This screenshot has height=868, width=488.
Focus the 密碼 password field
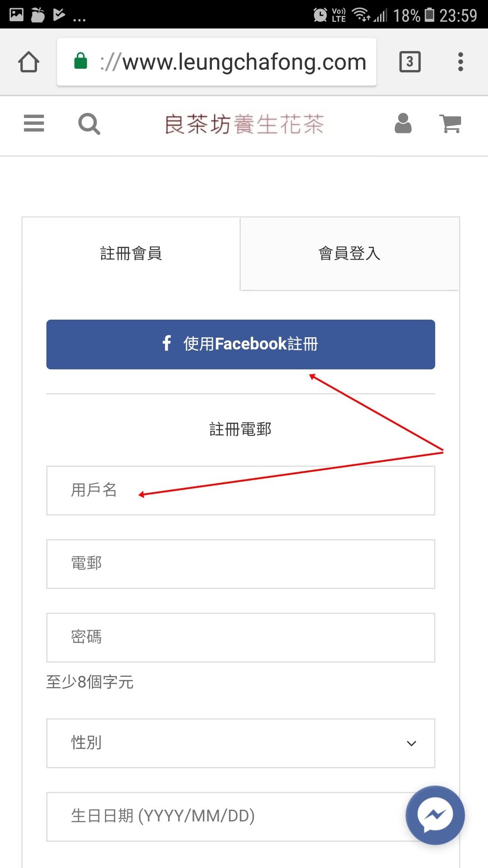tap(240, 637)
